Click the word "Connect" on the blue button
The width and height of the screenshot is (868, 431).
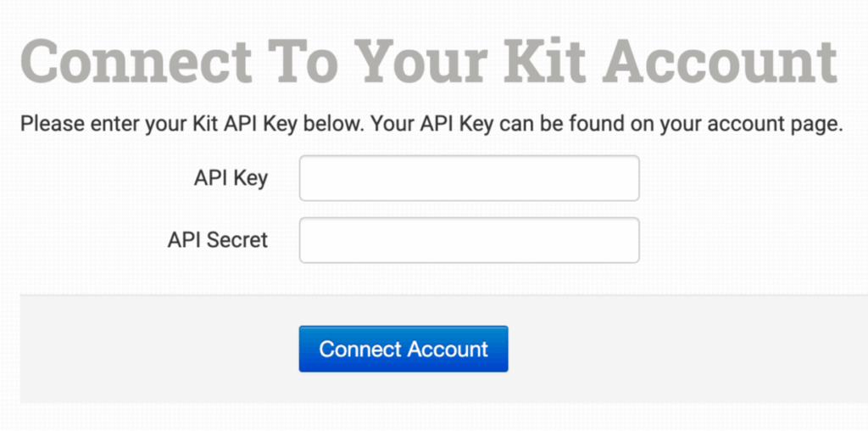click(360, 349)
